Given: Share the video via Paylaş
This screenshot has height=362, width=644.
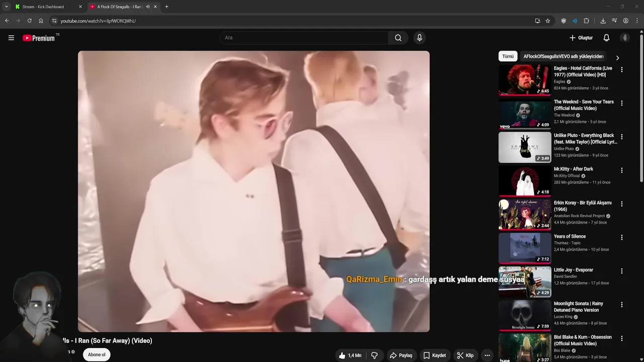Looking at the screenshot, I should coord(401,355).
